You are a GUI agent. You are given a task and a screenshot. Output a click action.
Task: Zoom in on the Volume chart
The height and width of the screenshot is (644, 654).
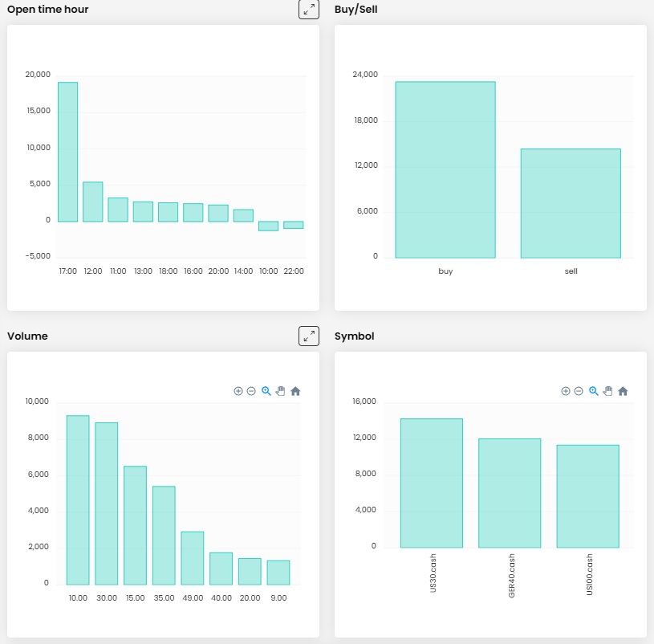pos(238,391)
